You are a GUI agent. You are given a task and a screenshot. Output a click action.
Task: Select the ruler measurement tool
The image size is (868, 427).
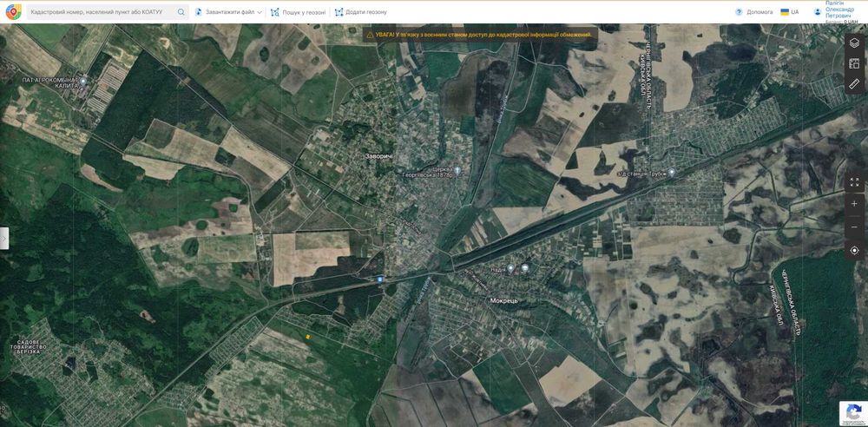(854, 83)
